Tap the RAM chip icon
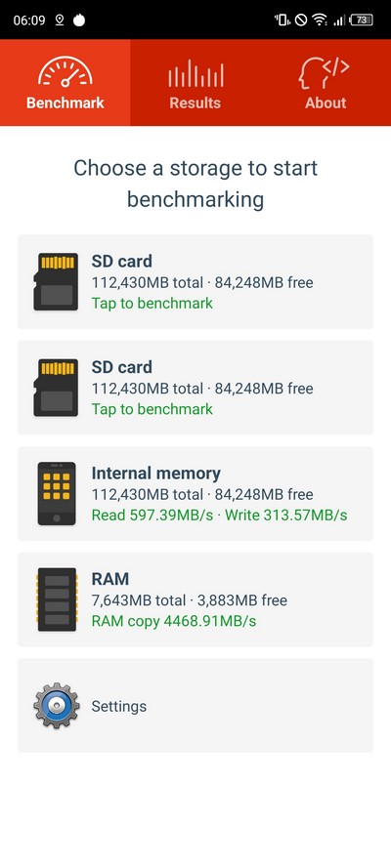The image size is (391, 868). point(57,599)
